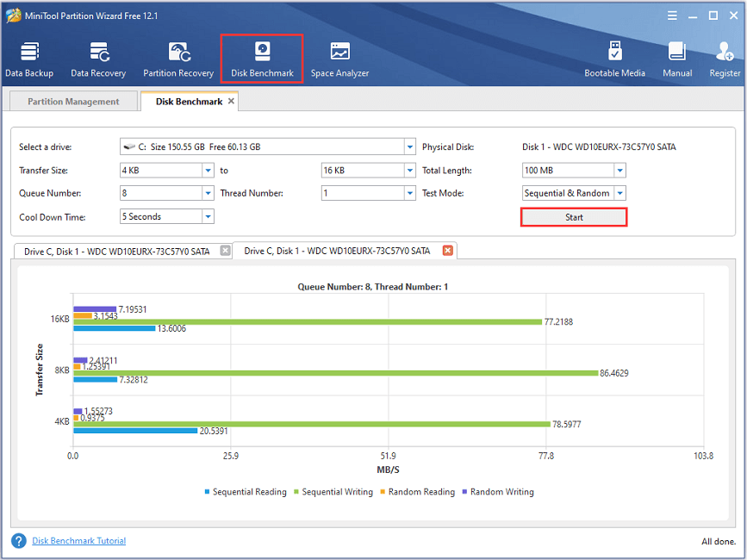Click the Register icon
Image resolution: width=747 pixels, height=560 pixels.
click(725, 59)
